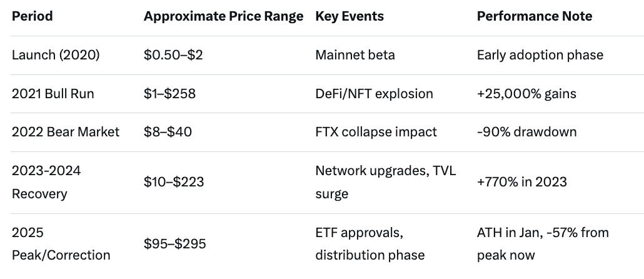Click the ETF approvals, distribution phase cell
Viewport: 644px width, 279px height.
coord(370,243)
